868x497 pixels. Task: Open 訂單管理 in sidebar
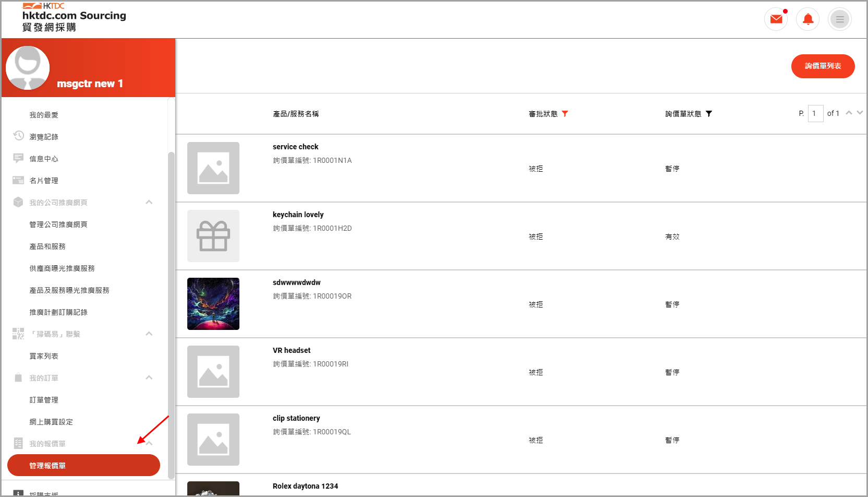[44, 400]
